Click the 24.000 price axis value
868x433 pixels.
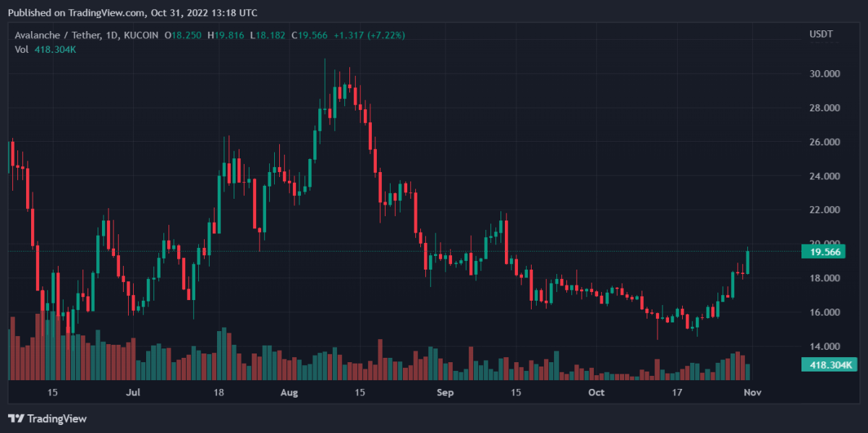823,176
